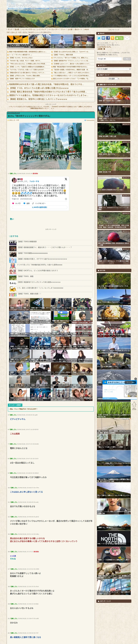
Task: Open the カテゴリを選択 category dropdown
Action: (114, 69)
